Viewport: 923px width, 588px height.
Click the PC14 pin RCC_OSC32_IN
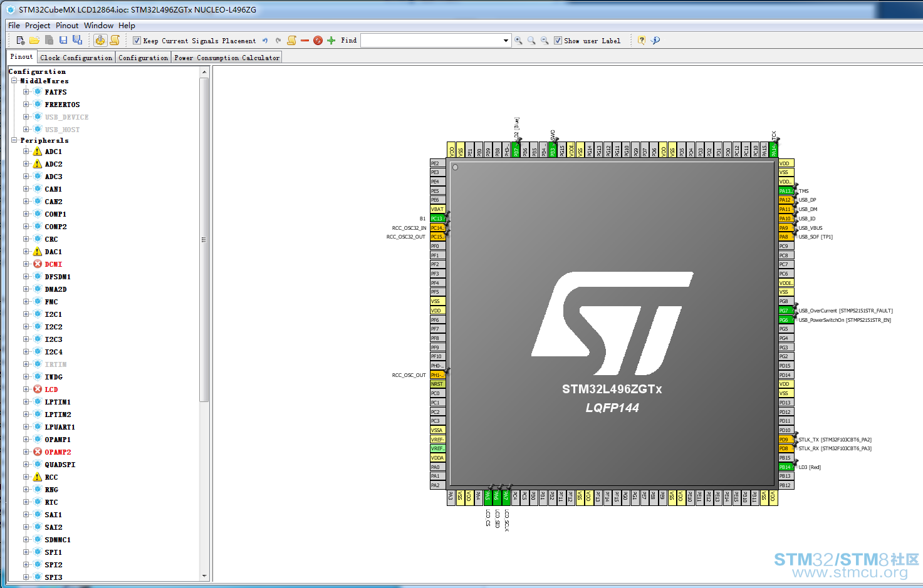click(437, 228)
